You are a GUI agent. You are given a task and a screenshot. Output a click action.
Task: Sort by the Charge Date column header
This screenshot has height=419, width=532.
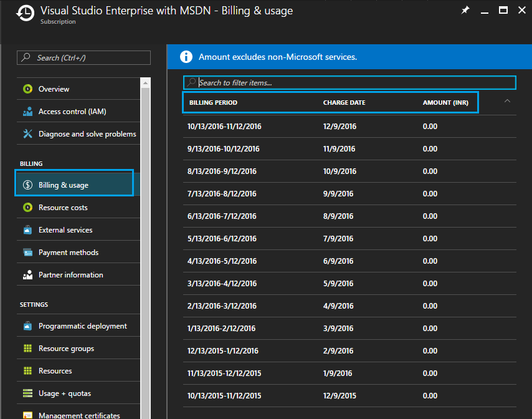[344, 103]
